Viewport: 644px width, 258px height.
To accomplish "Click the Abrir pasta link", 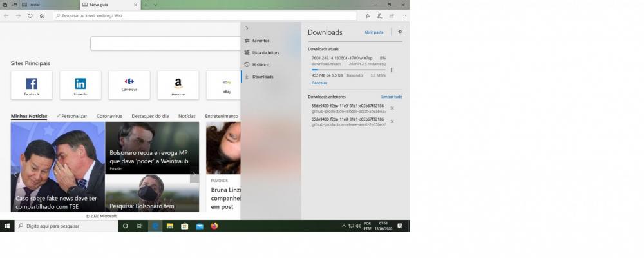I will [x=374, y=32].
